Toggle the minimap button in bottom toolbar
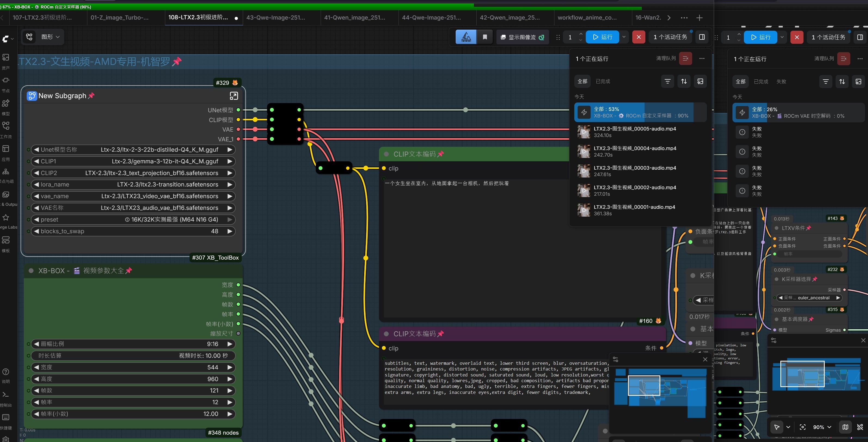Image resolution: width=868 pixels, height=442 pixels. (x=845, y=427)
